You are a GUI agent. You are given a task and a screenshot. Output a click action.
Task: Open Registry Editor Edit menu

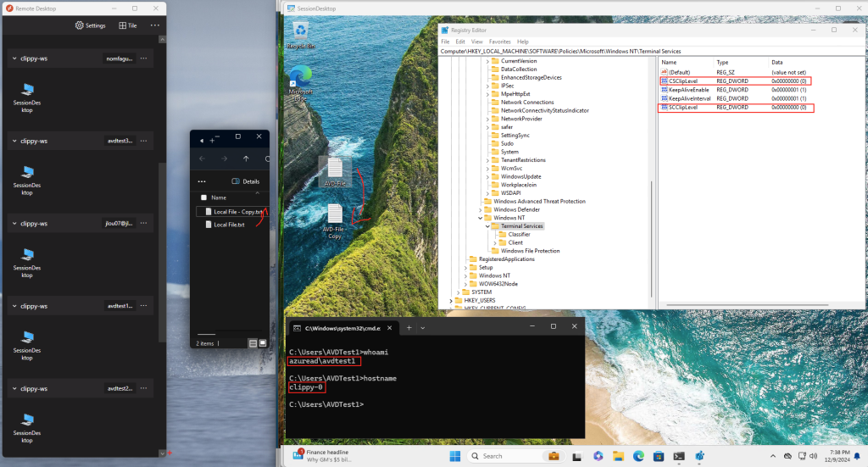pyautogui.click(x=460, y=42)
